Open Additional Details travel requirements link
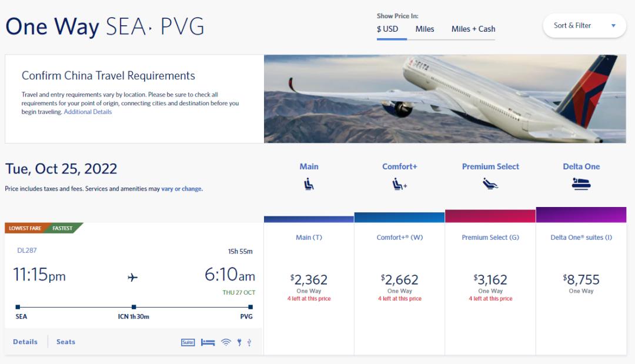 pos(88,112)
